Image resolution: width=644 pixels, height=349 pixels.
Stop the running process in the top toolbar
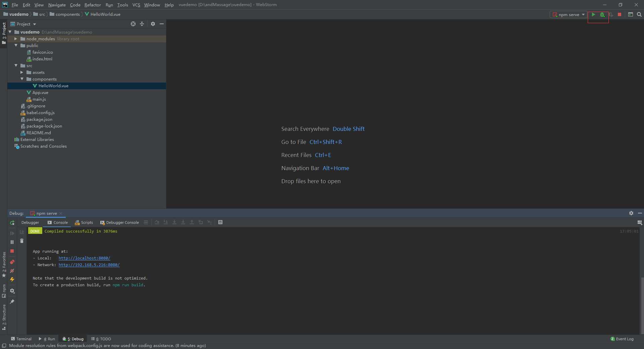click(x=620, y=14)
